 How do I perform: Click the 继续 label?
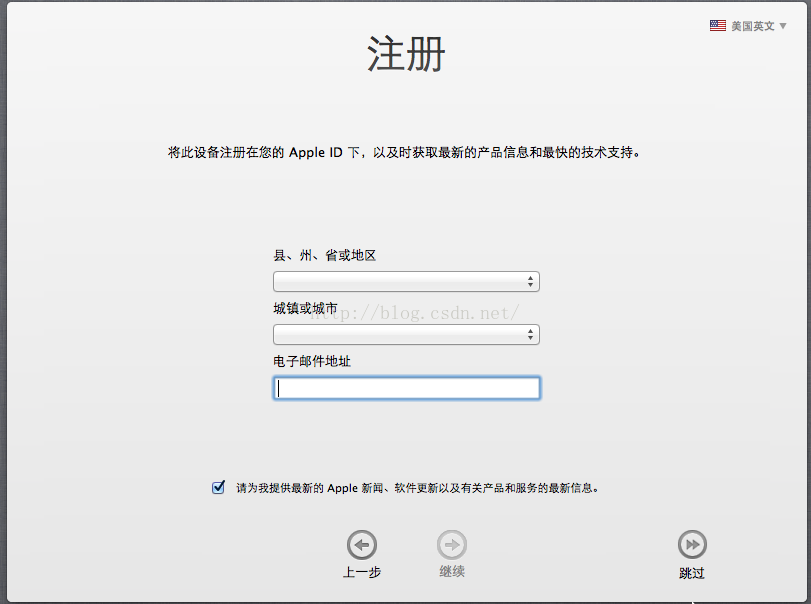452,571
